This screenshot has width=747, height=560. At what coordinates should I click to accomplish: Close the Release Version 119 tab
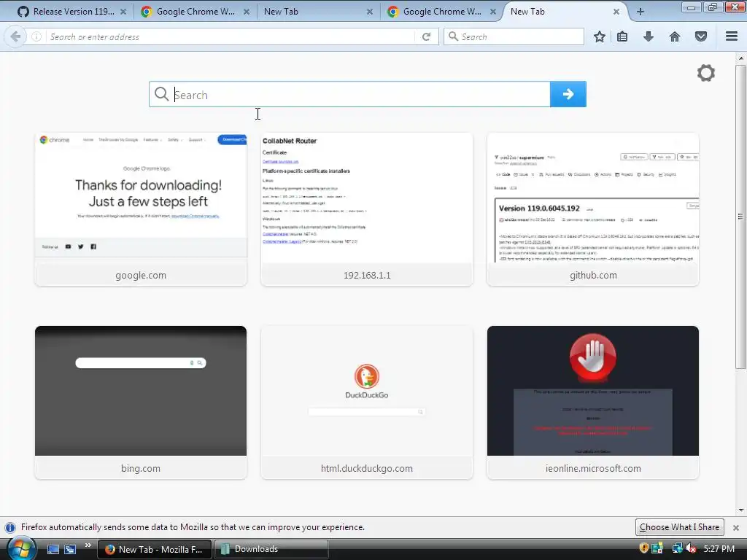point(123,12)
